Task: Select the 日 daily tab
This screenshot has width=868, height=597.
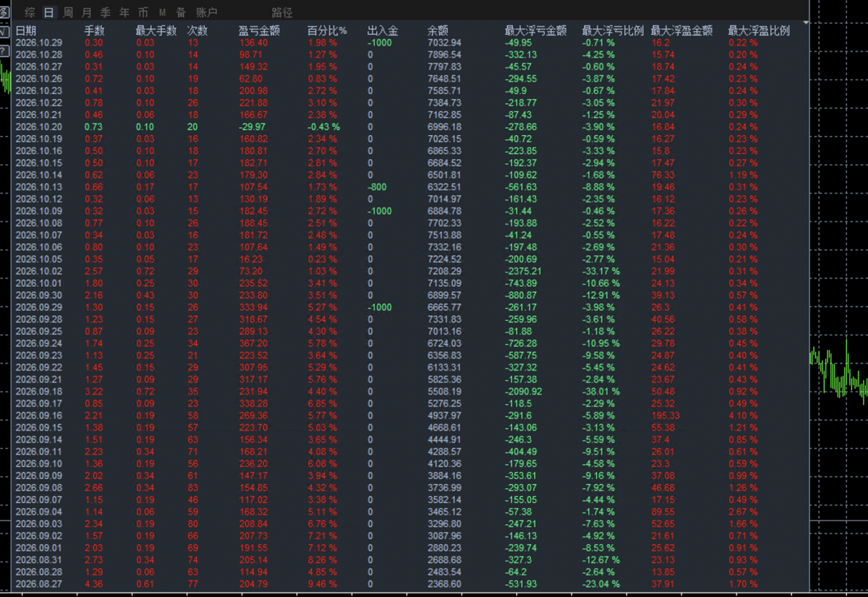Action: pyautogui.click(x=48, y=12)
